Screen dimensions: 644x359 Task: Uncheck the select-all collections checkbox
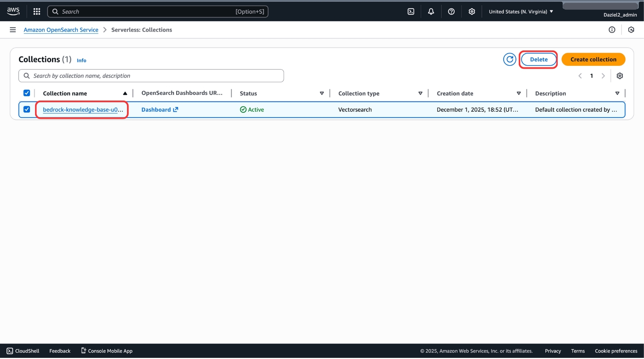27,93
